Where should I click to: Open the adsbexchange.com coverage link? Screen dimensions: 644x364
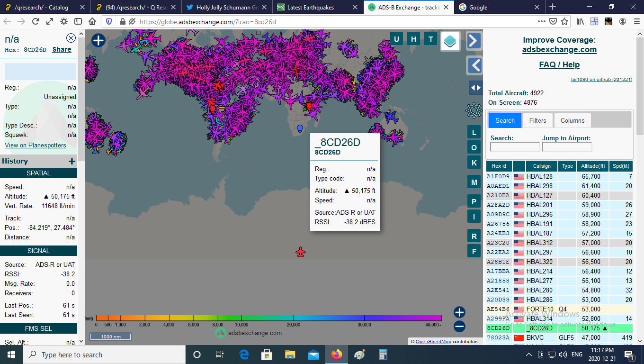pyautogui.click(x=559, y=50)
